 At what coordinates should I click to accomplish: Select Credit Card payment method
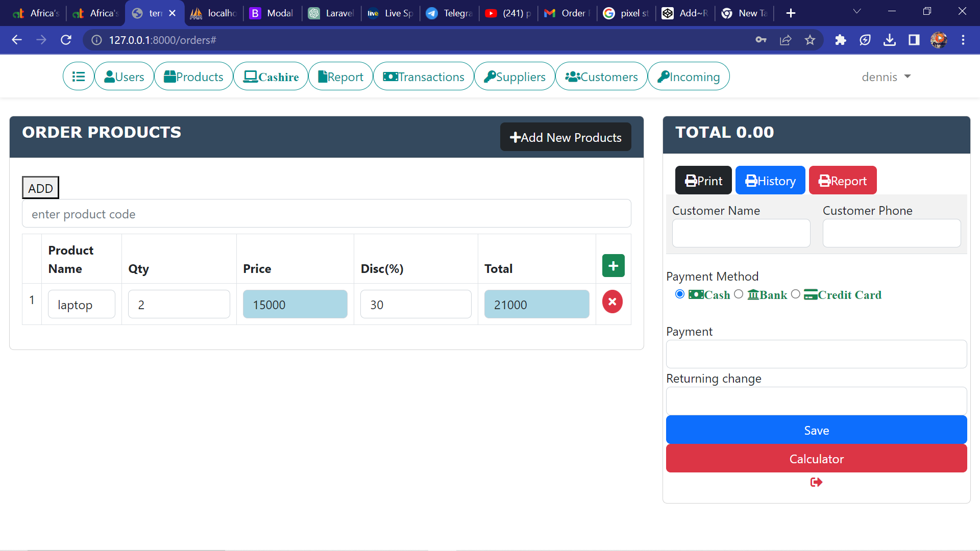(796, 294)
